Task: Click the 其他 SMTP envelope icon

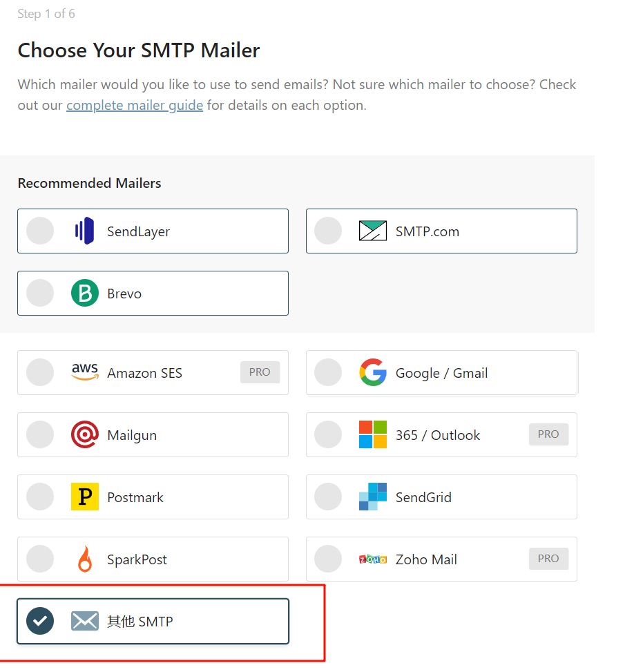Action: point(85,622)
